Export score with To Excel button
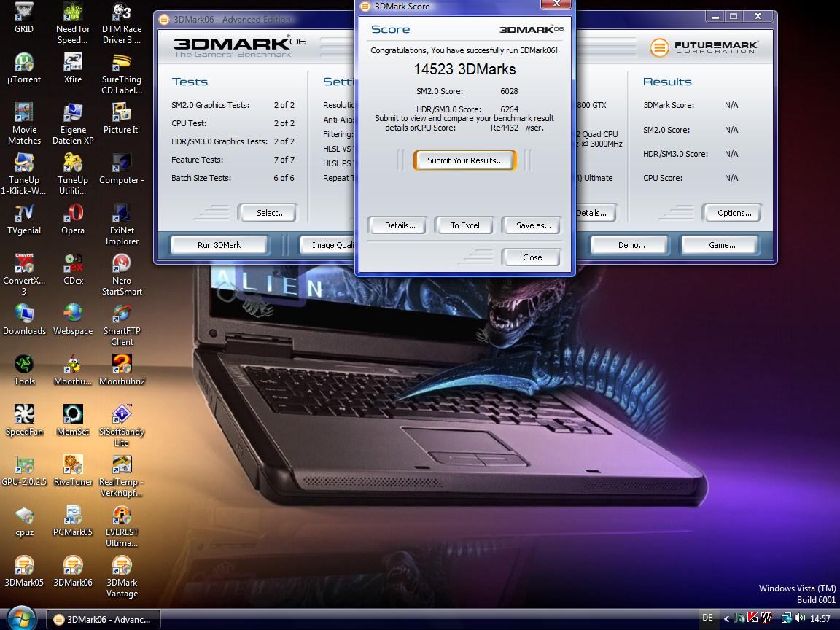The image size is (840, 630). [465, 225]
